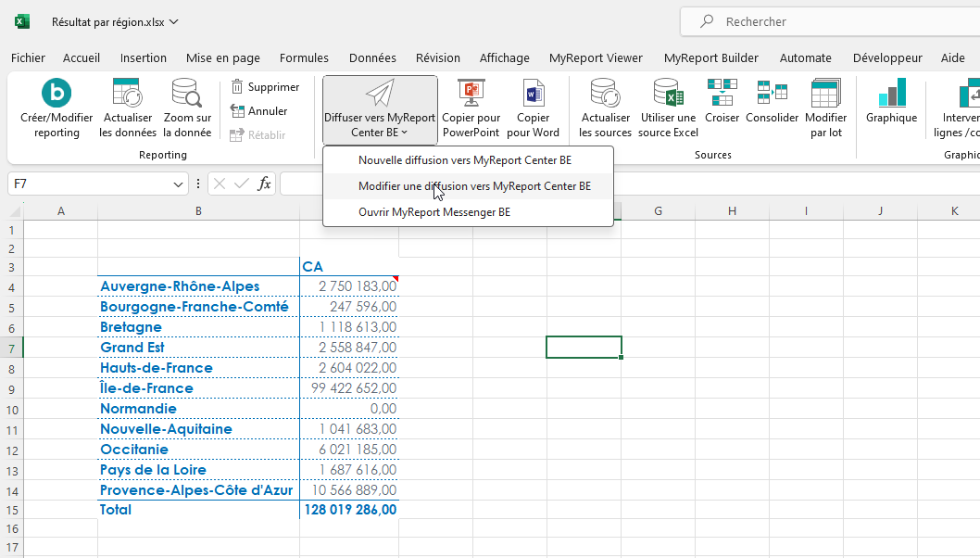Click the Créer/Modifier reporting icon

coord(57,95)
